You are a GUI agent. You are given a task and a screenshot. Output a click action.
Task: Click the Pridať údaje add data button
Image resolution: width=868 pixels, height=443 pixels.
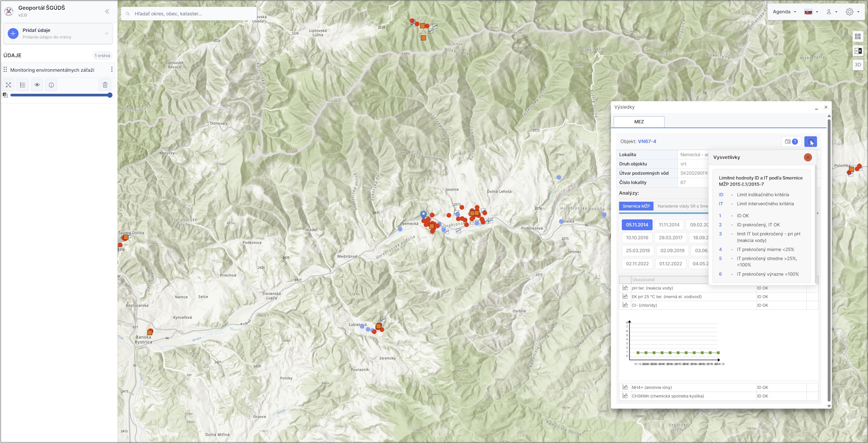click(58, 34)
